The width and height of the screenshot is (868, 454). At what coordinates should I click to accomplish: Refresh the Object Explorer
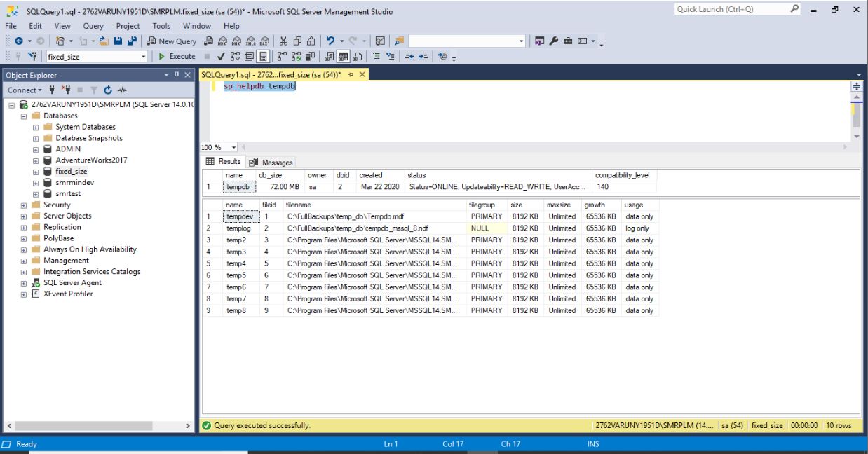(107, 90)
